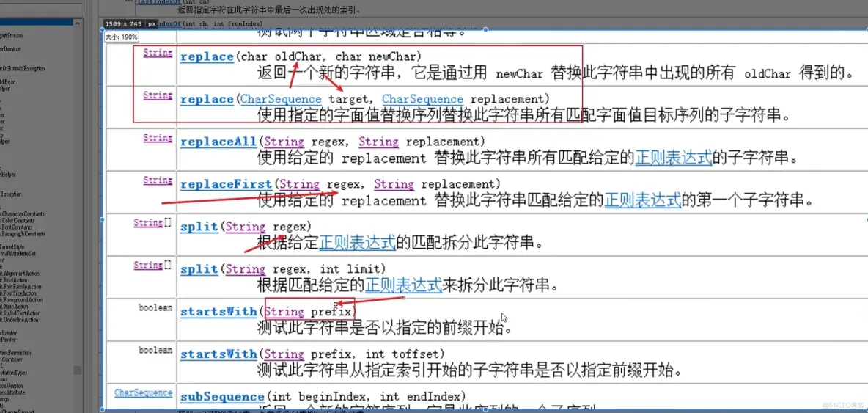
Task: Click String parameter type link in split(String regex)
Action: coord(246,227)
